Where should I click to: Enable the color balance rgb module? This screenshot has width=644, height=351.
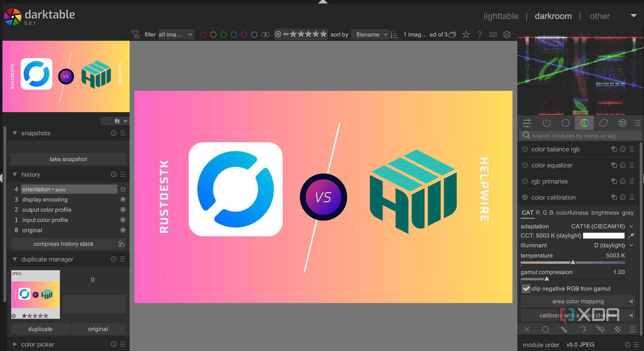[x=525, y=149]
